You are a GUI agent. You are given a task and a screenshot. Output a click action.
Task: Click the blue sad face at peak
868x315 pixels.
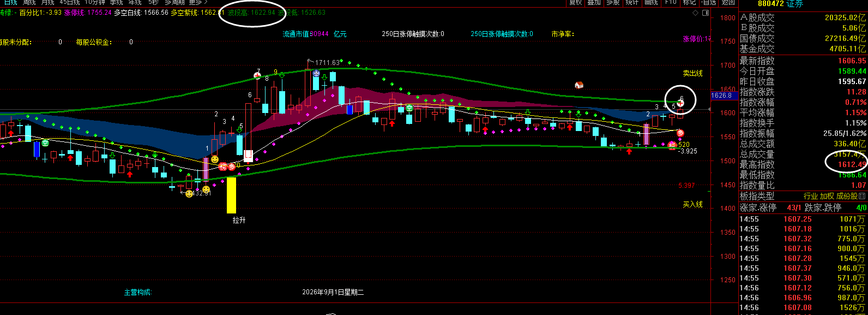(x=316, y=73)
